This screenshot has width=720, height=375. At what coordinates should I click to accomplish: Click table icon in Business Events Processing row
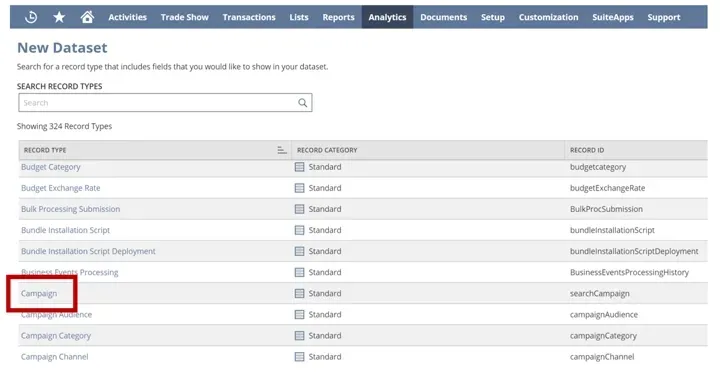(x=299, y=273)
